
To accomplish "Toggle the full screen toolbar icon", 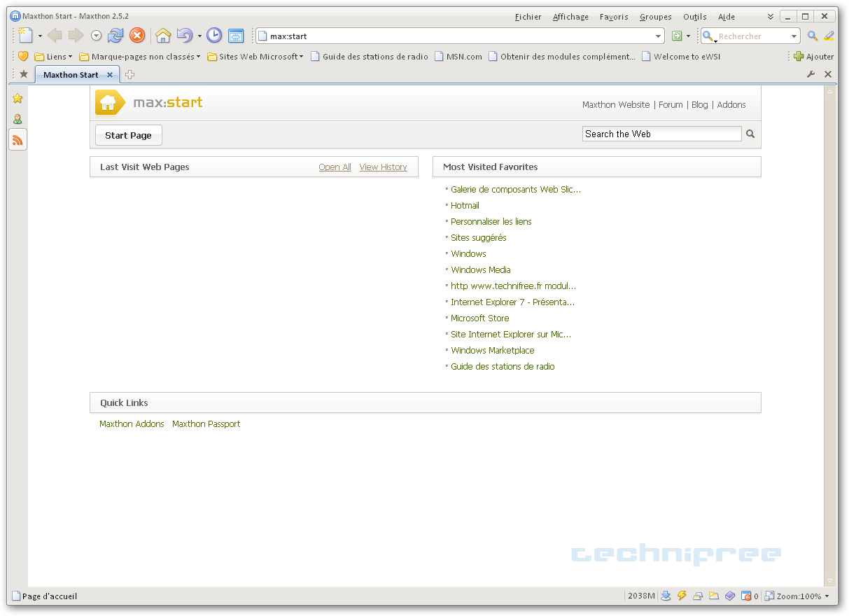I will (x=236, y=36).
